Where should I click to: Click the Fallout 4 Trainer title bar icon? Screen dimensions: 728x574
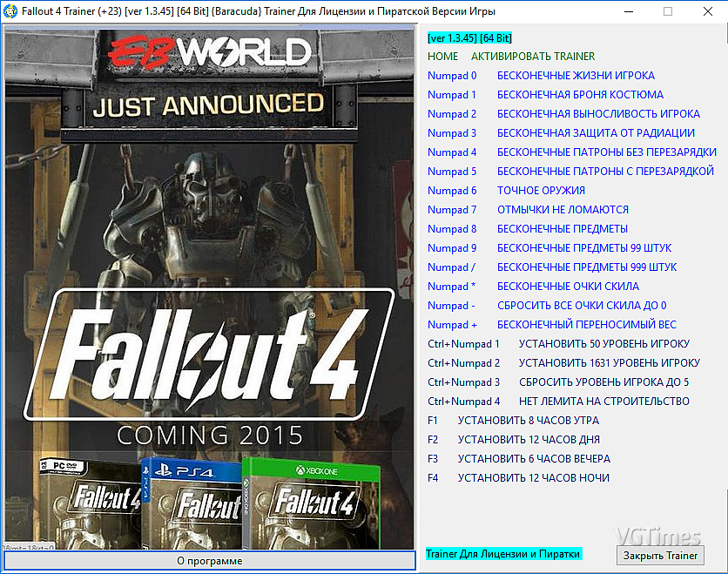tap(10, 11)
